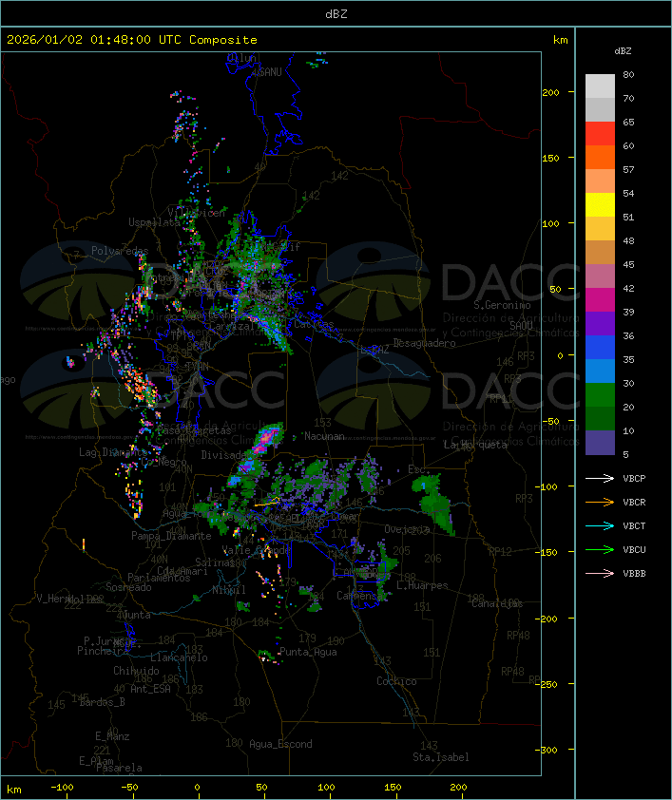The image size is (672, 800).
Task: Choose the dark green 10–20 dBZ swatch
Action: (x=600, y=418)
